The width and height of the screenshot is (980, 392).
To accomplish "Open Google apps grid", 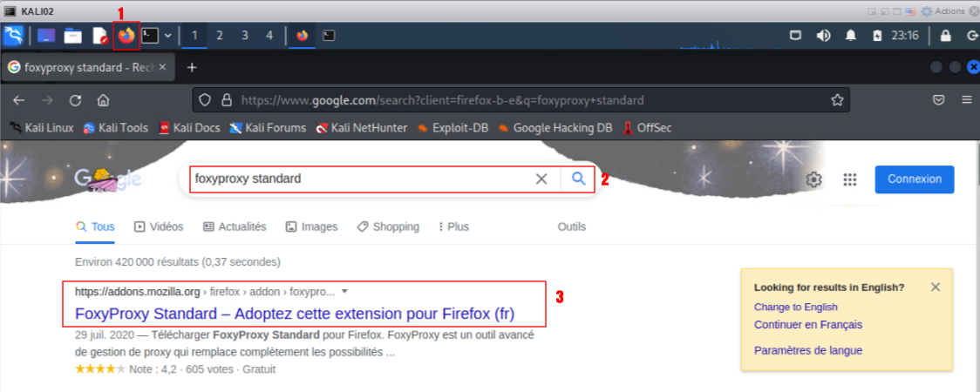I will tap(850, 179).
